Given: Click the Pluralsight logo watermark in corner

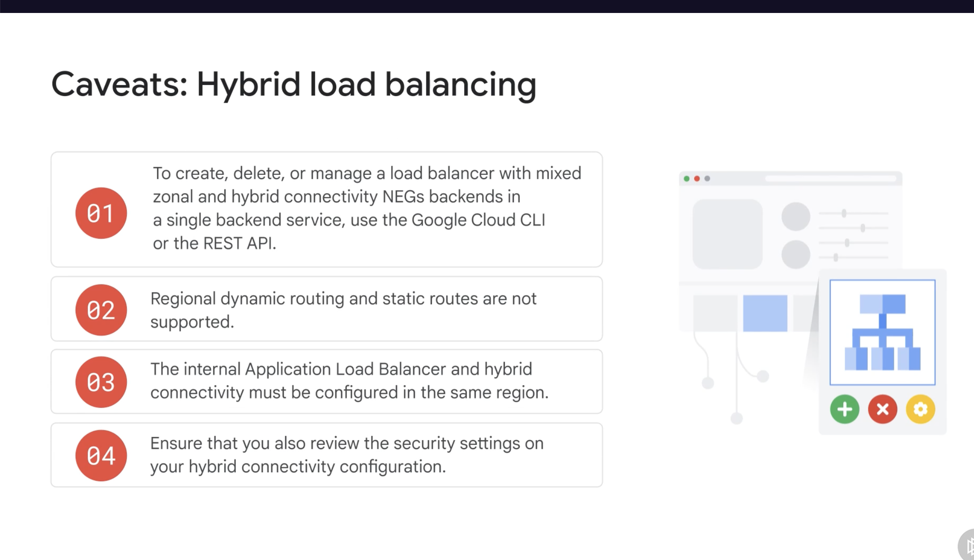Looking at the screenshot, I should pos(968,546).
